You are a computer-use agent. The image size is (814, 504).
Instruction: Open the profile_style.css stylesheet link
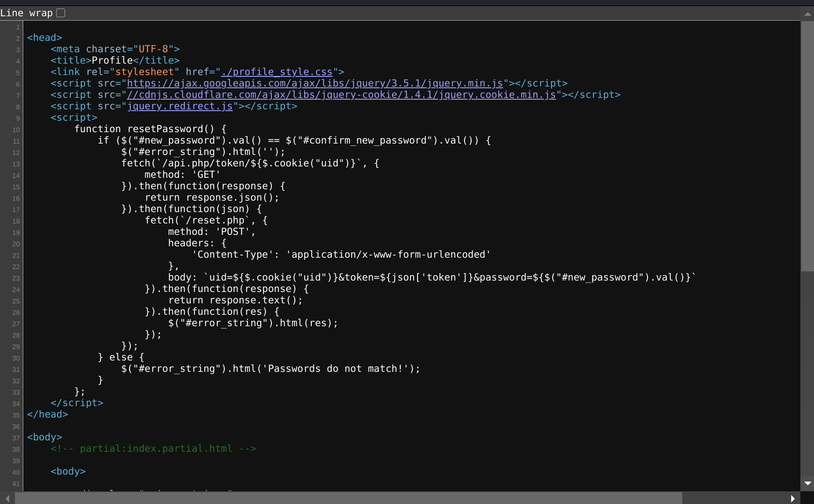coord(277,72)
